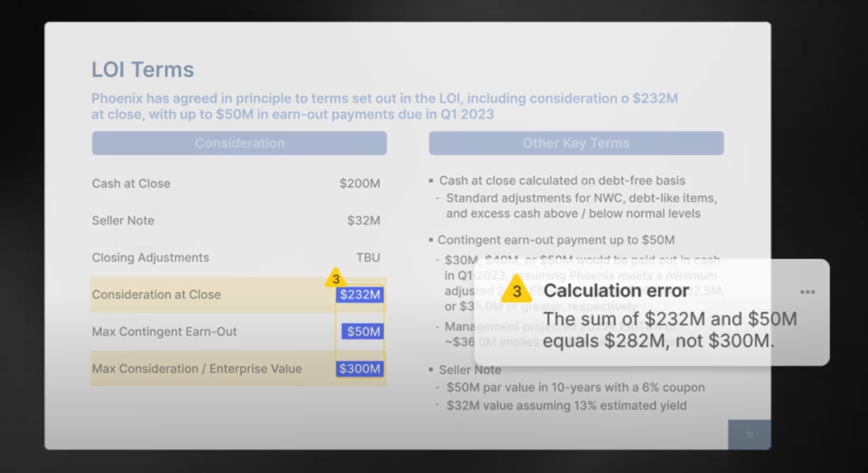Click the warning triangle in the Calculation error popup

(516, 290)
